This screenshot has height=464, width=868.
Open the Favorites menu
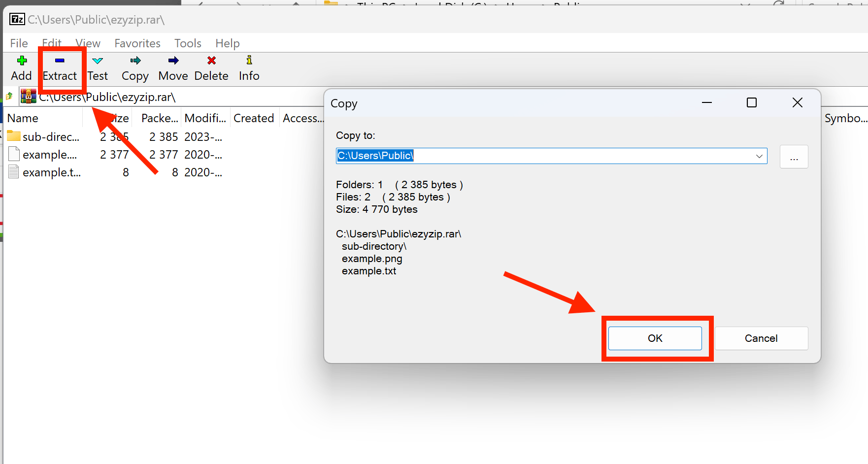[137, 43]
